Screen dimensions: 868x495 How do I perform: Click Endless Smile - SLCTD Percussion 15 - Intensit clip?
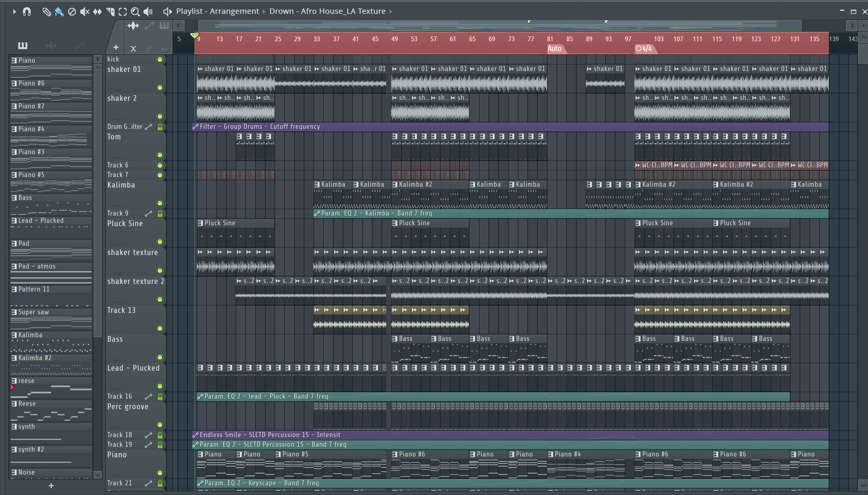(x=510, y=435)
